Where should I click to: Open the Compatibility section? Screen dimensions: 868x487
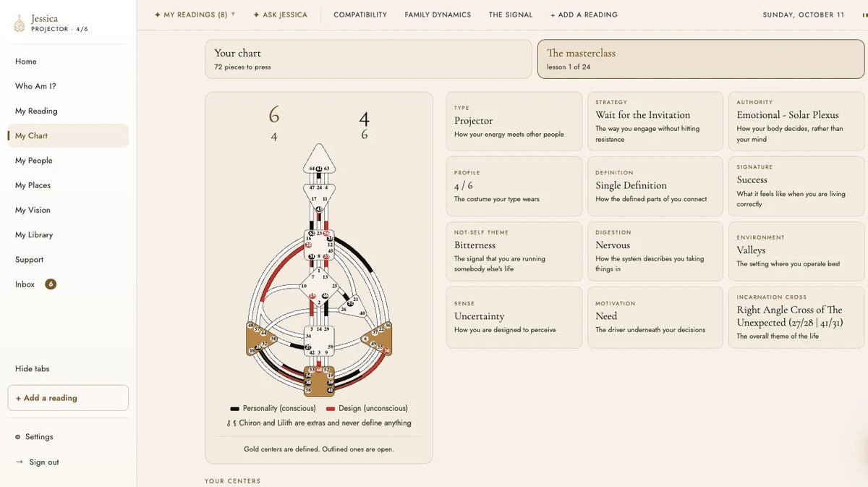tap(360, 14)
